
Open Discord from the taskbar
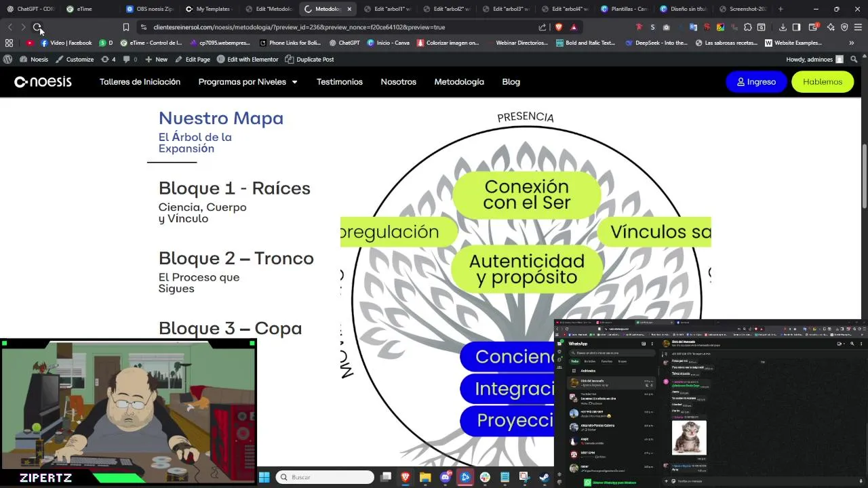[x=446, y=477]
